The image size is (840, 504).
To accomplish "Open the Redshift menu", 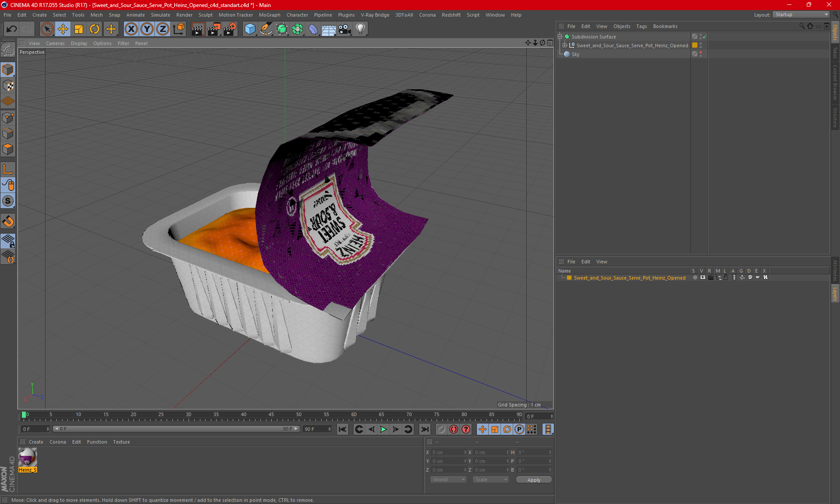I will point(451,15).
